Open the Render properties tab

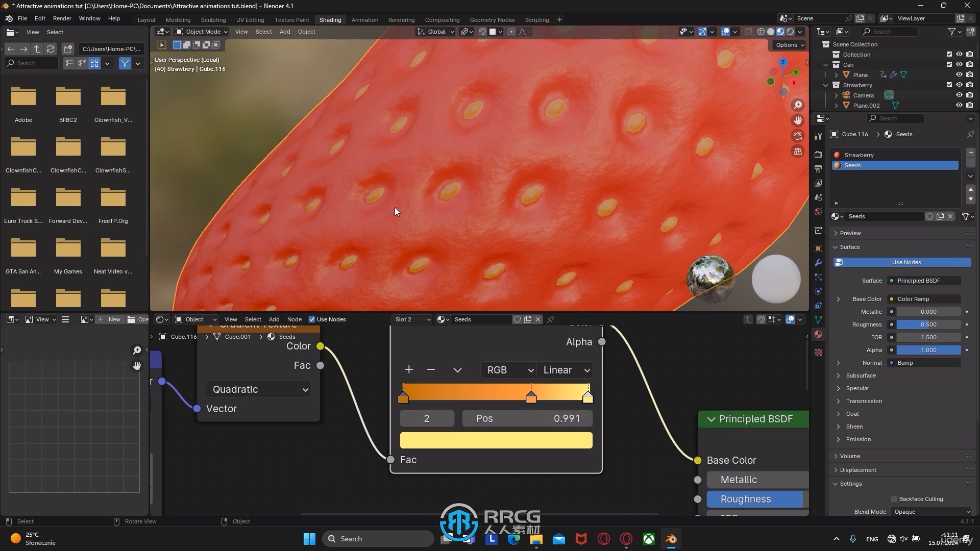pyautogui.click(x=818, y=155)
